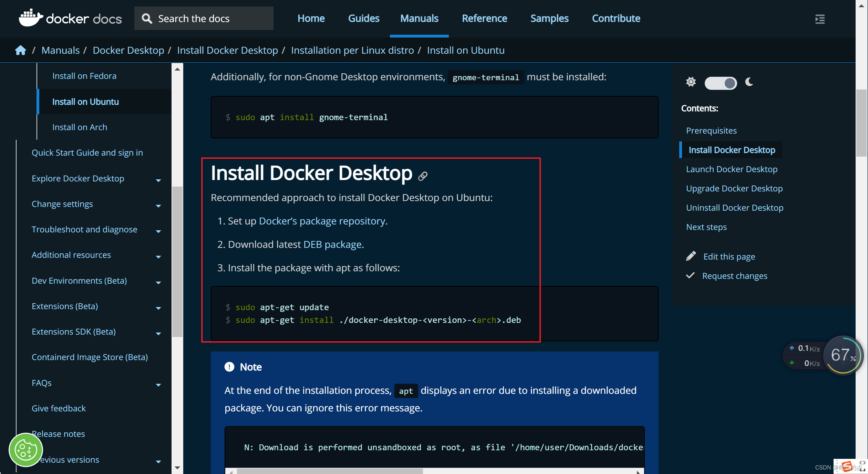
Task: Toggle the light/dark theme switch
Action: [720, 83]
